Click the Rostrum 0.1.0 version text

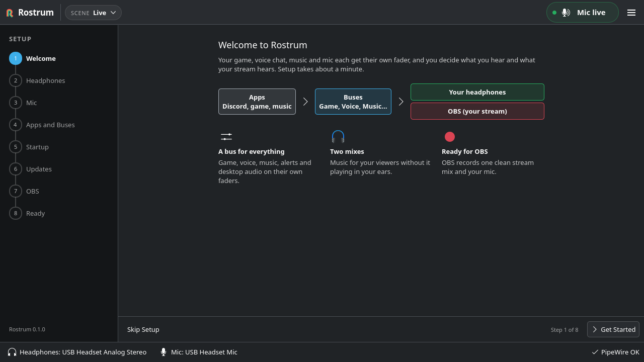tap(27, 329)
